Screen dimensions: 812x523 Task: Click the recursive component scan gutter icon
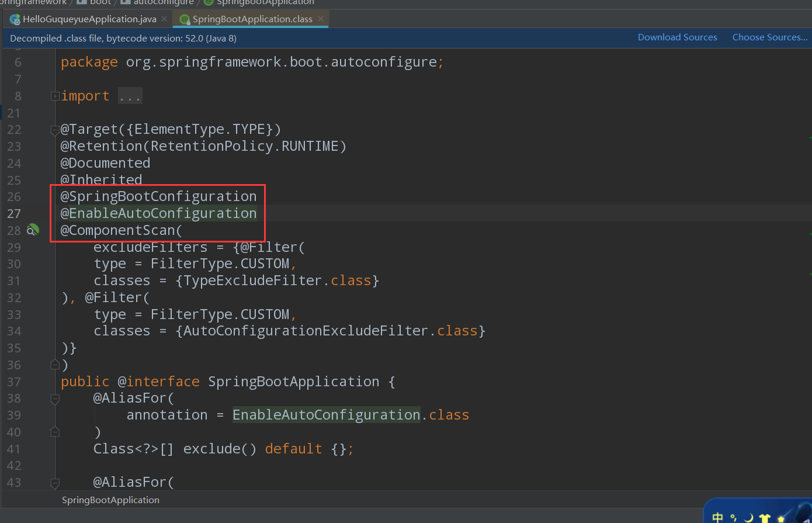33,230
